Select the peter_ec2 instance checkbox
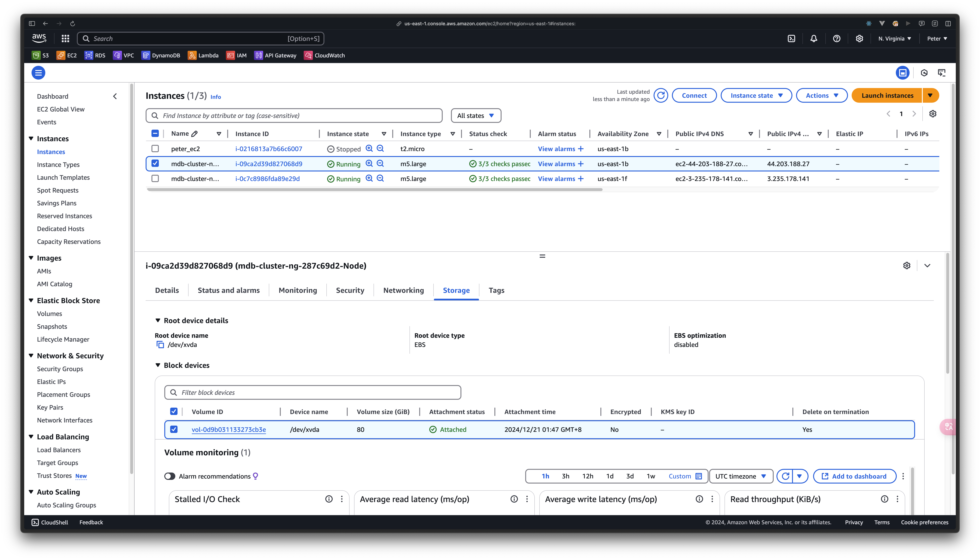Screen dimensions: 980x560 (155, 149)
